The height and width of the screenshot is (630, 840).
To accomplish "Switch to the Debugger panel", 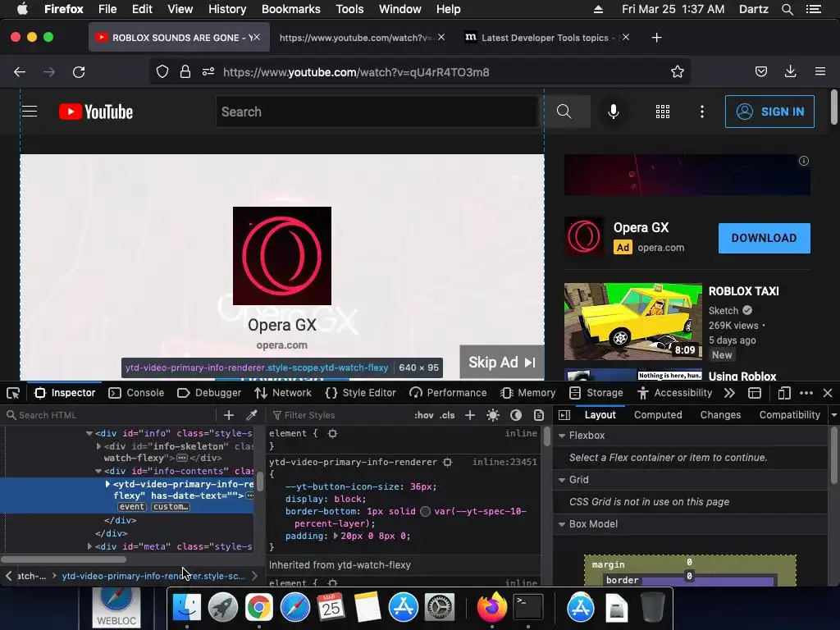I will [x=209, y=393].
